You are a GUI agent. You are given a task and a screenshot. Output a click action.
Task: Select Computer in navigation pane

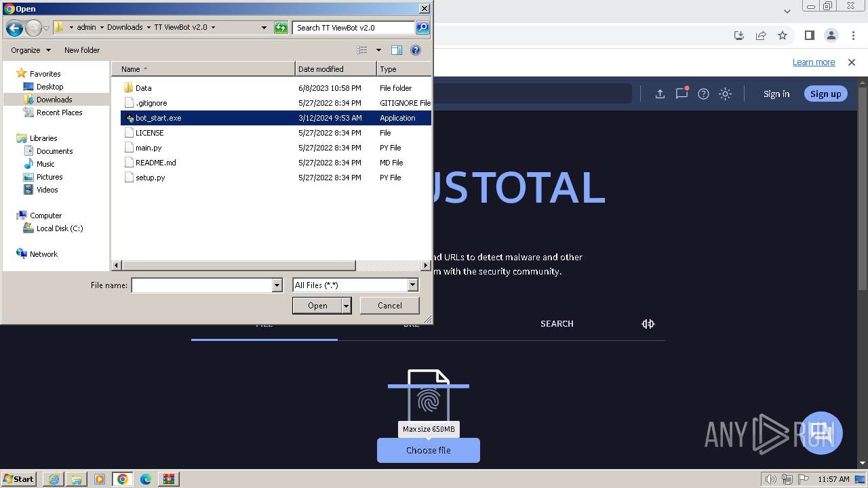pyautogui.click(x=45, y=216)
